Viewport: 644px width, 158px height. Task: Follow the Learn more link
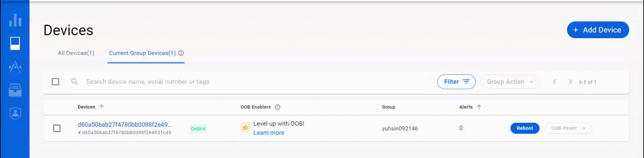click(269, 133)
